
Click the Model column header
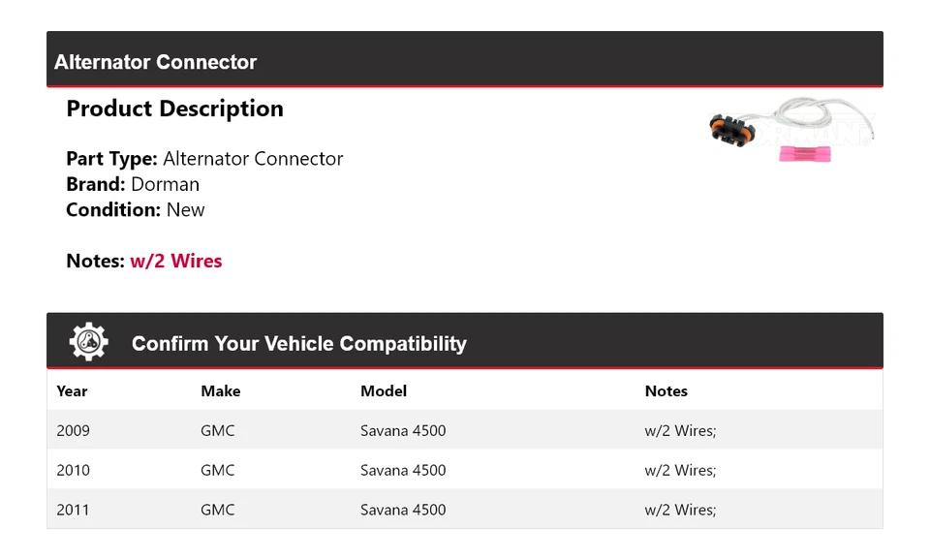pos(384,391)
